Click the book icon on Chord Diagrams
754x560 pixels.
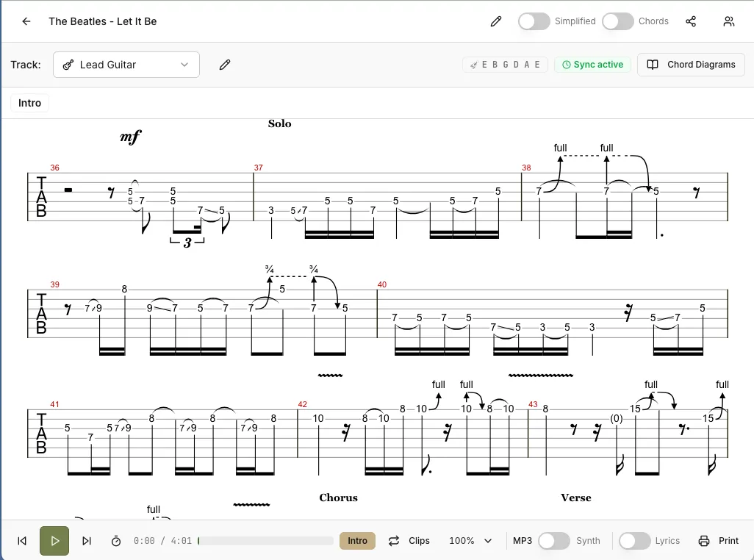click(x=653, y=65)
